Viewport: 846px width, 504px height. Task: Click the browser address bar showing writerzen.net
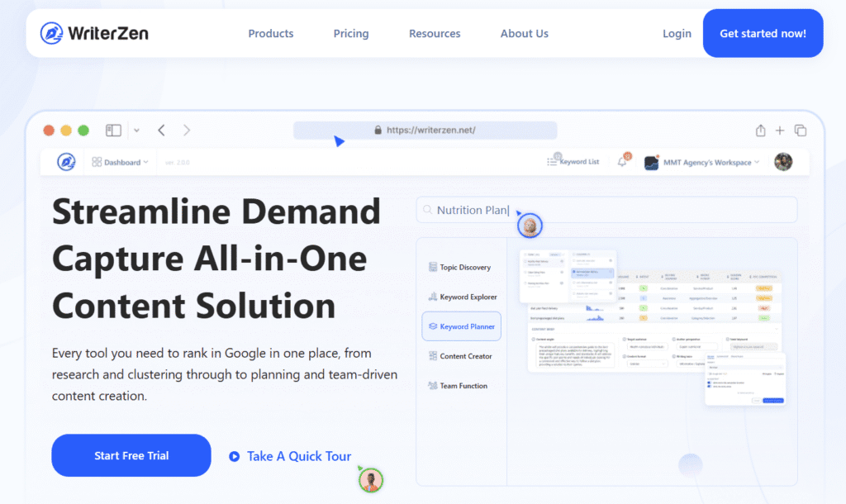(425, 130)
